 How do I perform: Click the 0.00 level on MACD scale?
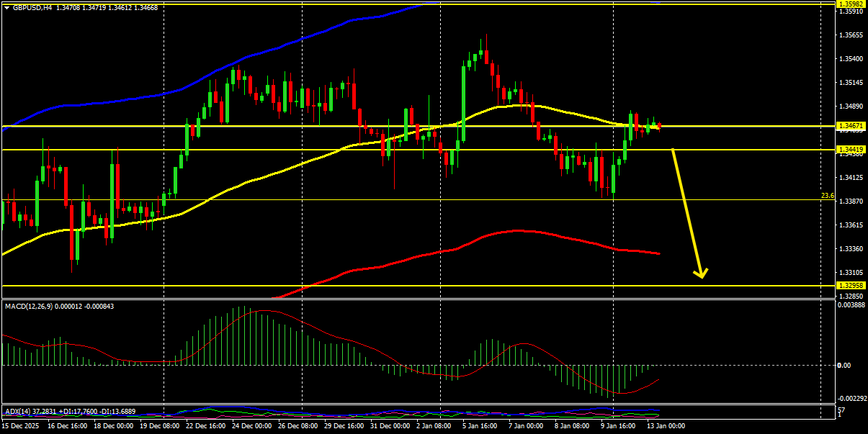click(x=844, y=365)
